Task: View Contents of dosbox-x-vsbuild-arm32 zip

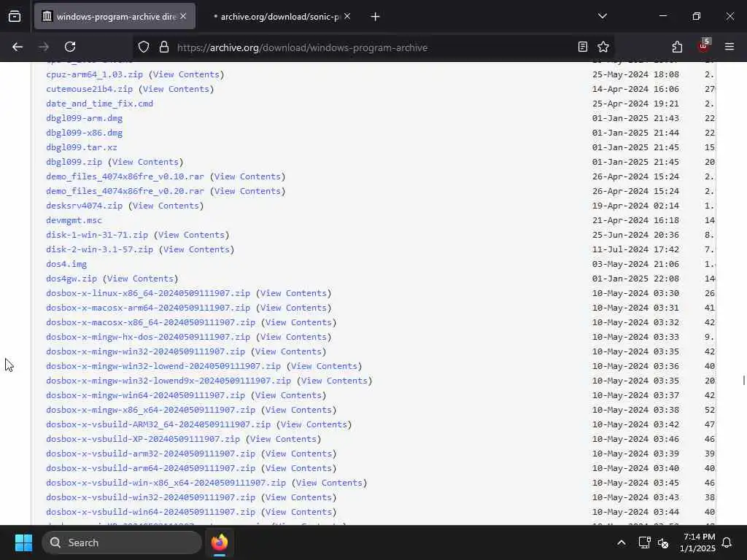Action: pos(298,454)
